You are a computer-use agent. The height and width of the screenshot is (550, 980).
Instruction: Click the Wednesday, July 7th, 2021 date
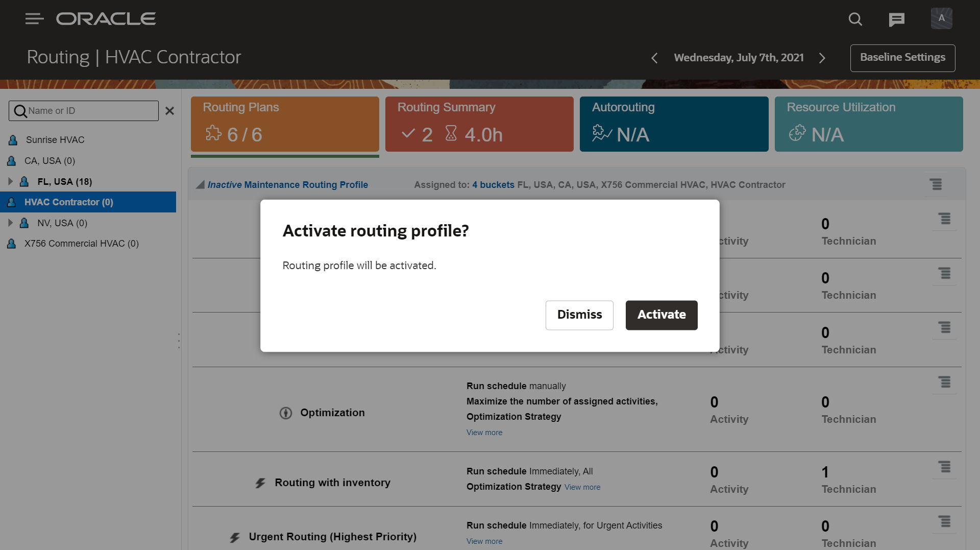(x=739, y=58)
